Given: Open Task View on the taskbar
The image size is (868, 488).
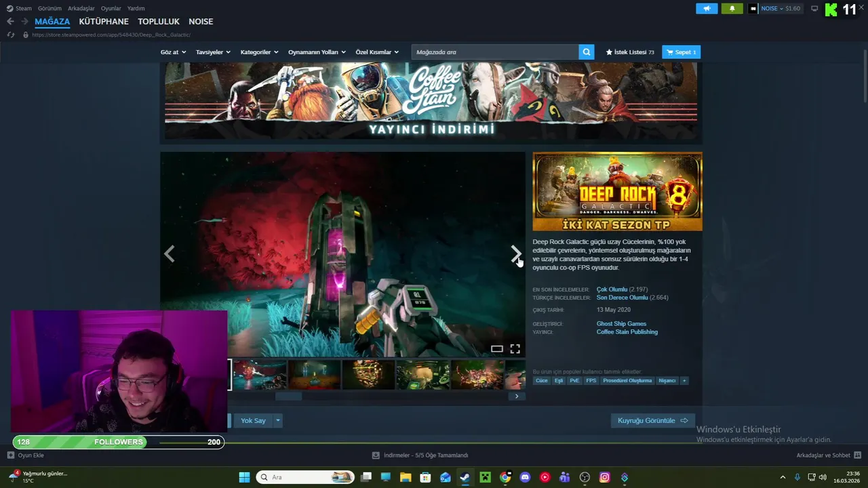Looking at the screenshot, I should 366,477.
